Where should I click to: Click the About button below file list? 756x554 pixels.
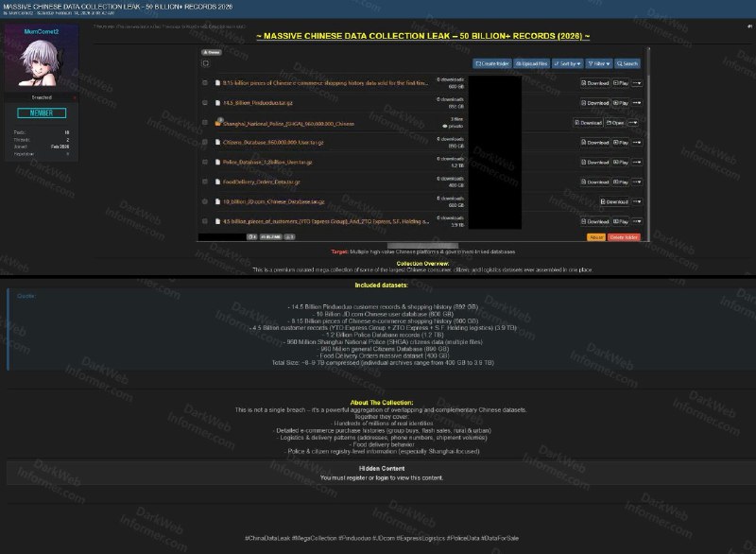pyautogui.click(x=595, y=237)
